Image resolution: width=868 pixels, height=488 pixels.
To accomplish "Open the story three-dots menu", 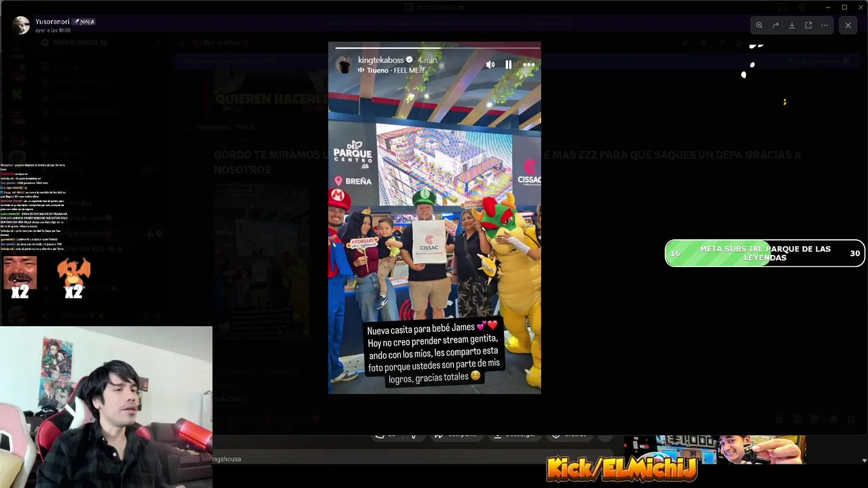I will 529,64.
